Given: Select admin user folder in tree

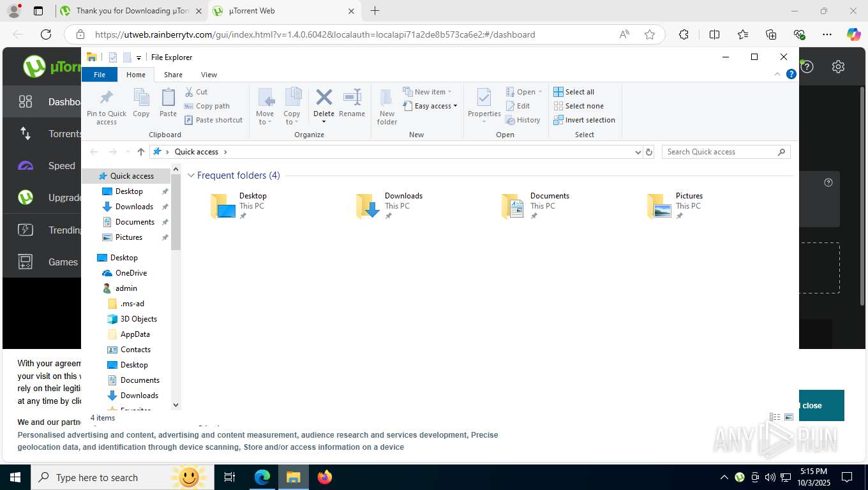Looking at the screenshot, I should (x=119, y=288).
